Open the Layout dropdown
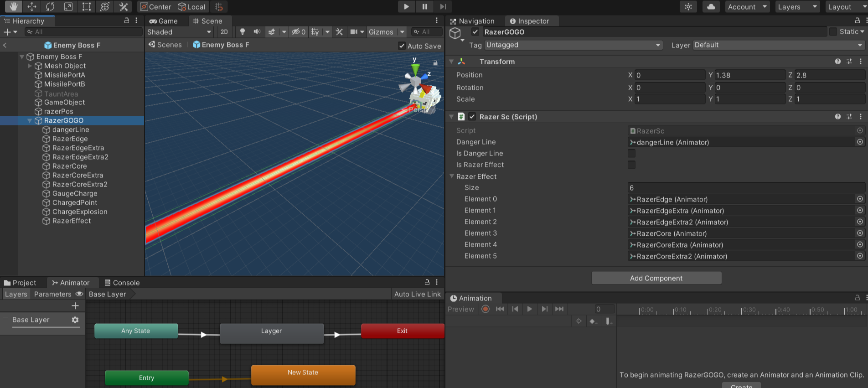868x388 pixels. (x=847, y=7)
